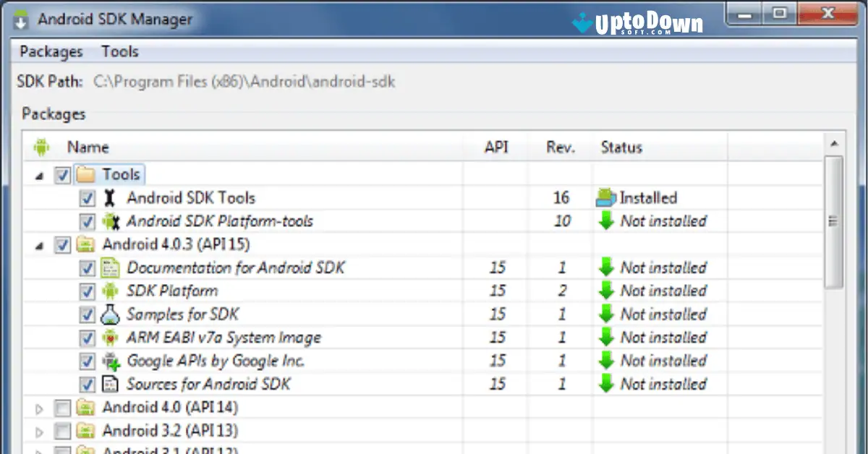Select the Sources for Android SDK entry
The height and width of the screenshot is (454, 868).
coord(208,384)
